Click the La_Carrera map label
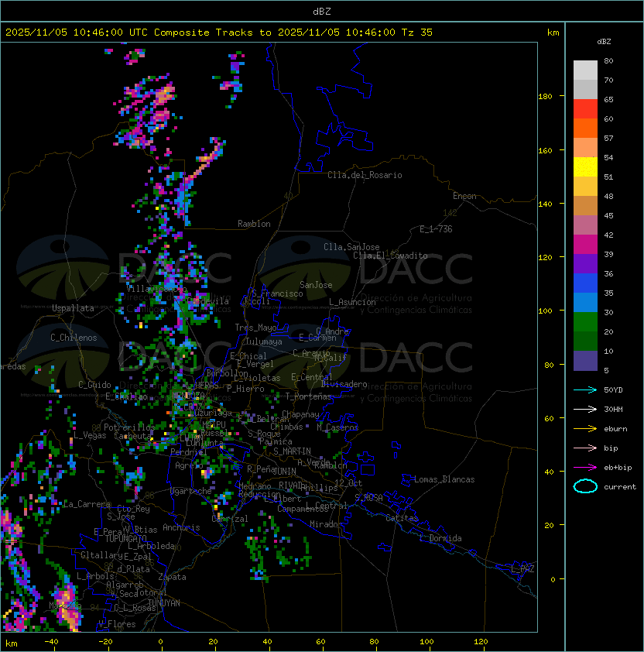 [87, 504]
